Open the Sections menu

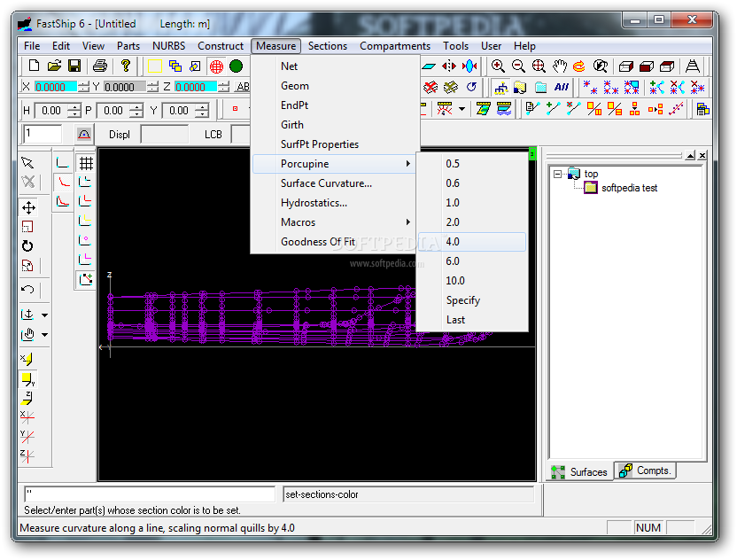click(328, 46)
